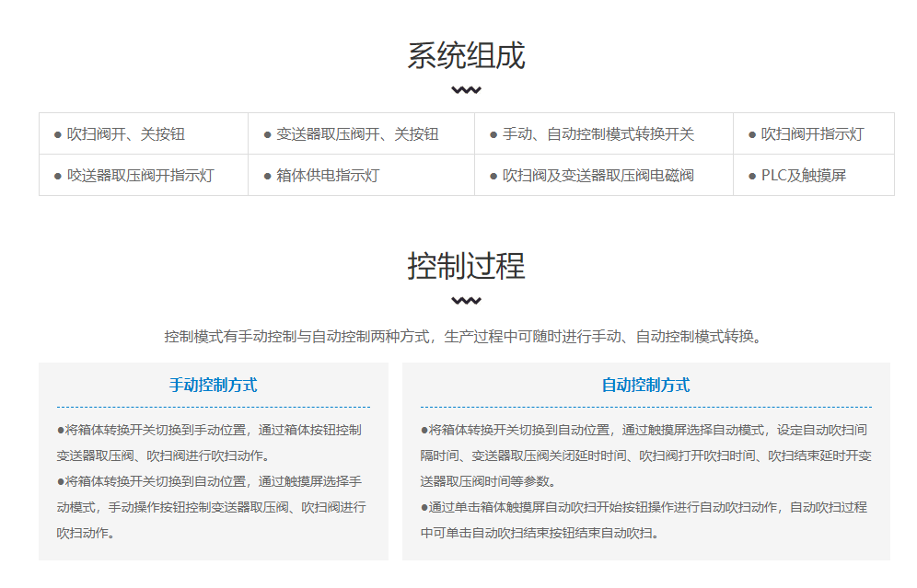Viewport: 917px width, 588px height.
Task: Click 手动、自动控制模式转换开关 cell
Action: point(604,133)
